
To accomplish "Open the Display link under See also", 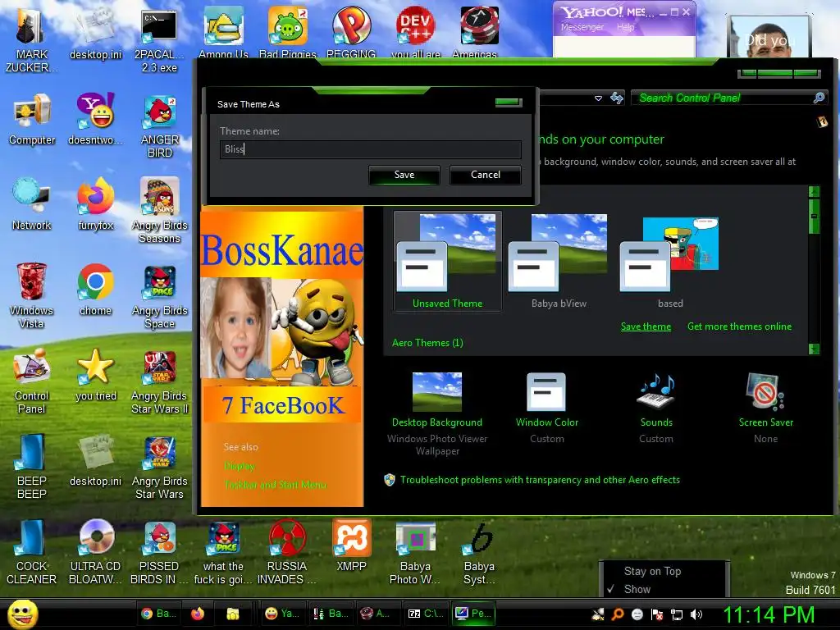I will [240, 466].
